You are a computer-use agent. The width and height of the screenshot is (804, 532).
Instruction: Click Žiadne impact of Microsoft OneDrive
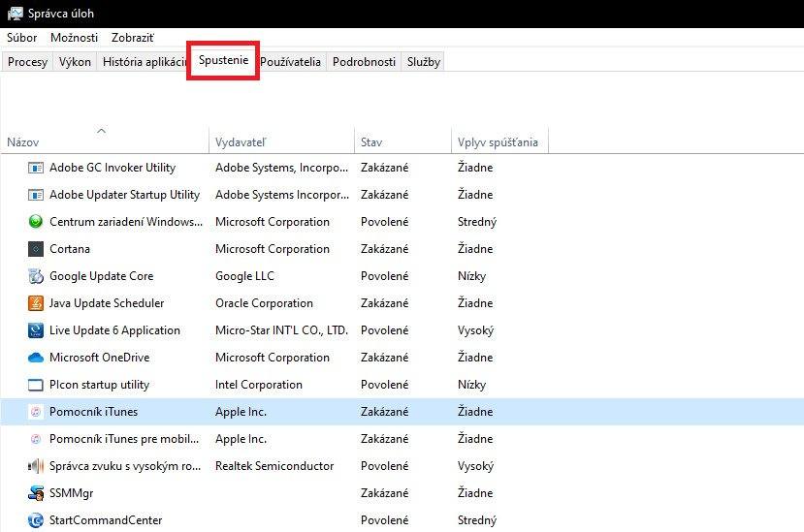pos(475,358)
